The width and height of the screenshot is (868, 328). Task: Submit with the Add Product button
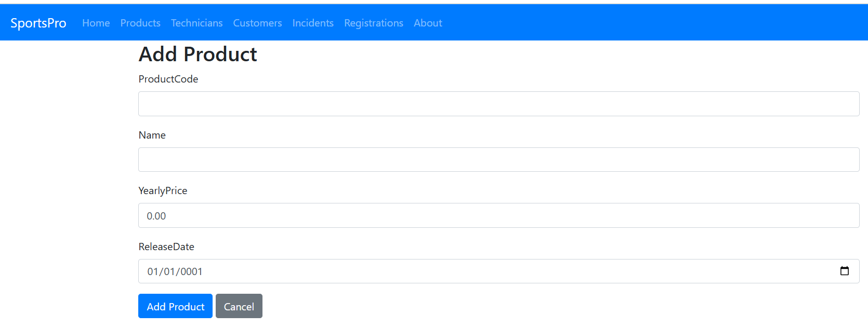[175, 306]
